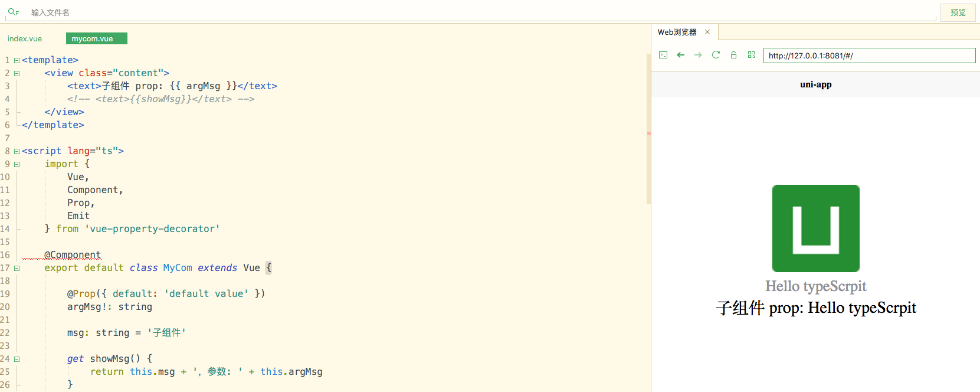Click the @Component decorator with error underline
Screen dimensions: 980x392
point(73,255)
